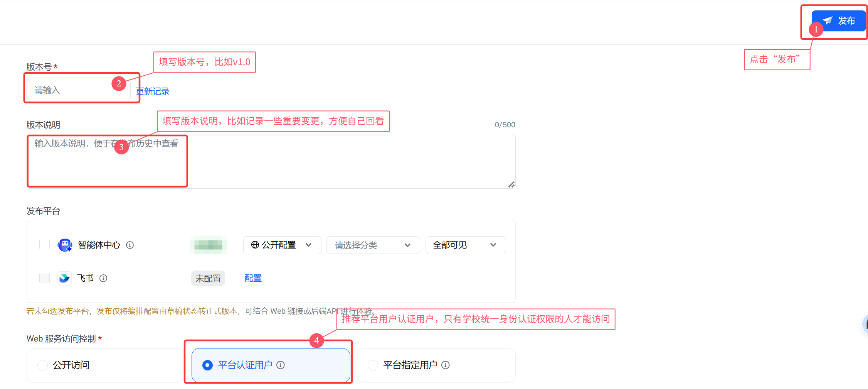868x389 pixels.
Task: Open the 公开配置 dropdown
Action: (x=282, y=245)
